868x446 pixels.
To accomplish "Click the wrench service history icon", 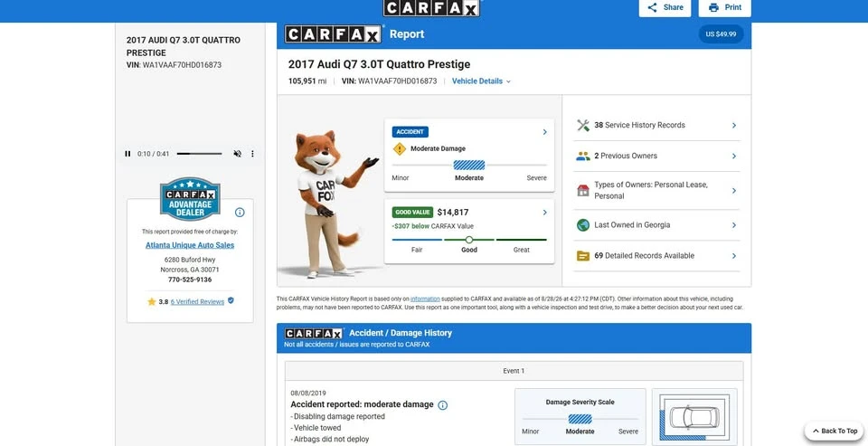I will (583, 125).
